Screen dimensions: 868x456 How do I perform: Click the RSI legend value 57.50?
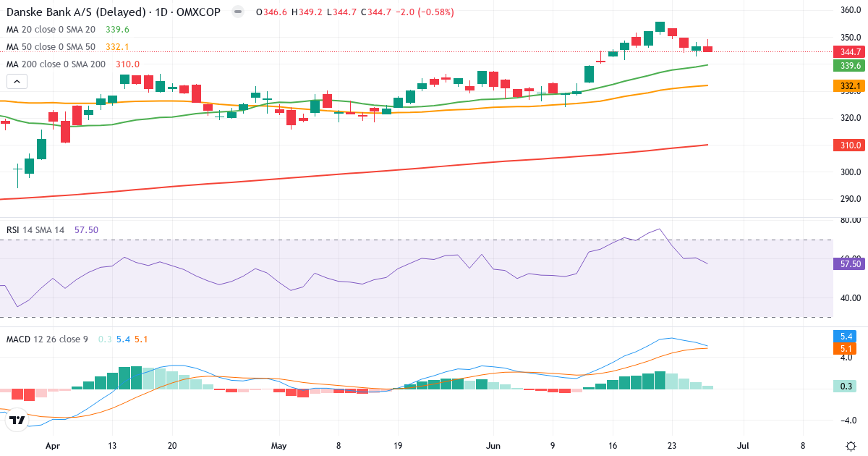pyautogui.click(x=86, y=229)
